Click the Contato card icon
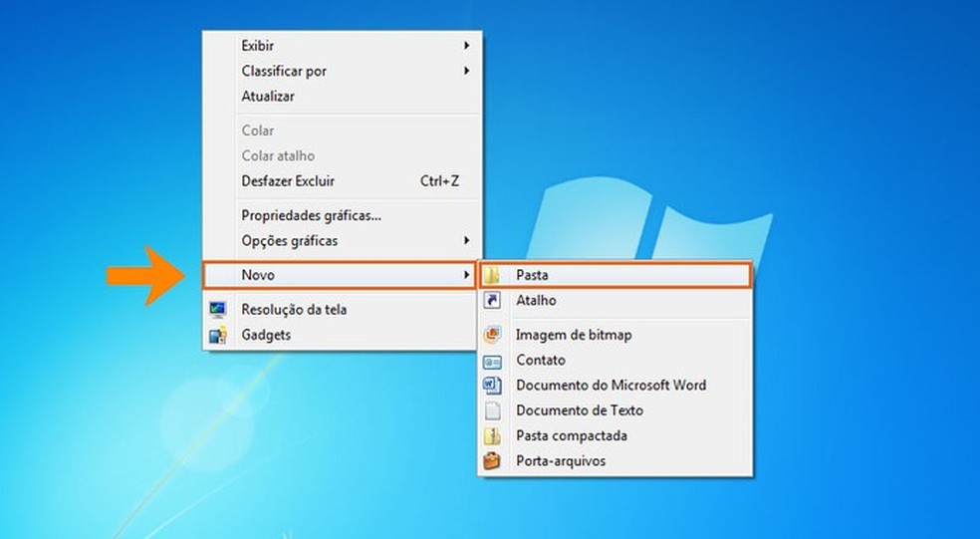Viewport: 980px width, 539px height. [492, 361]
